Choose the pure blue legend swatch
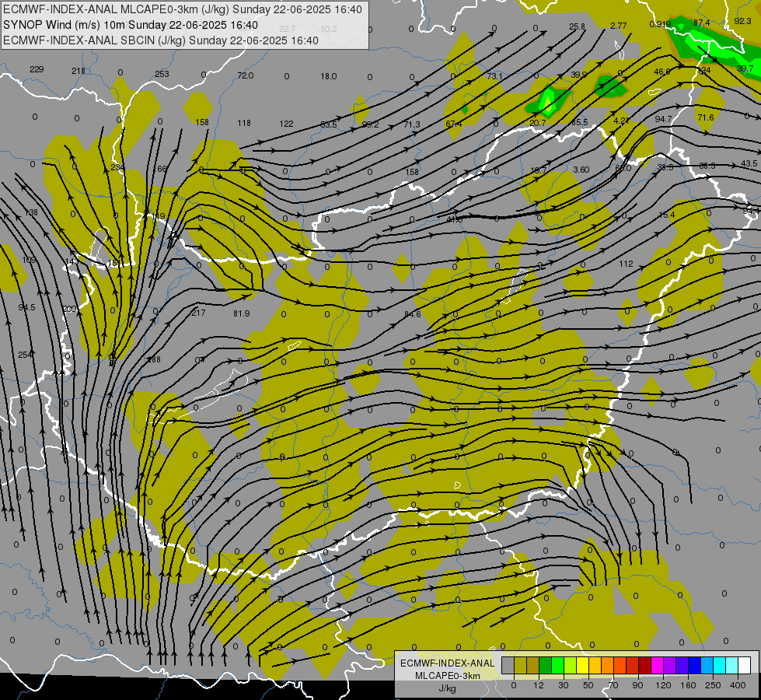761x700 pixels. tap(694, 666)
